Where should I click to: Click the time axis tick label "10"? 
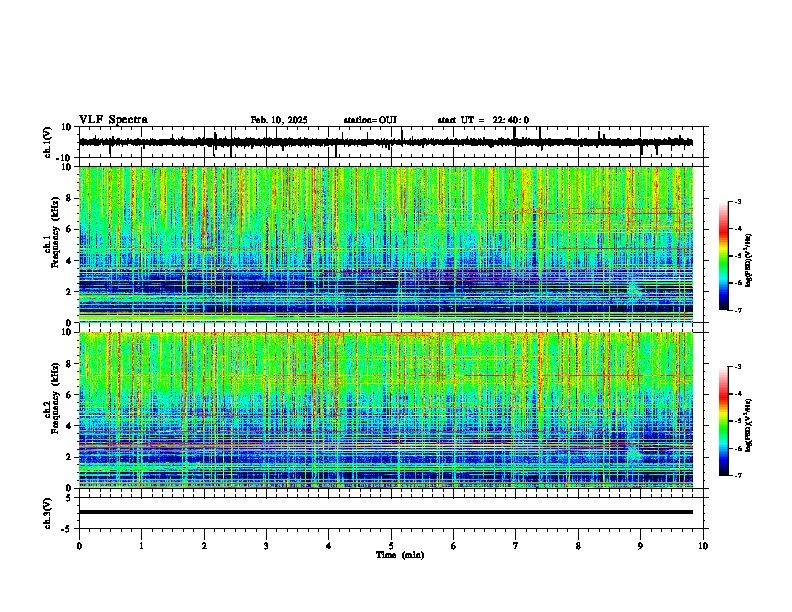pyautogui.click(x=703, y=546)
